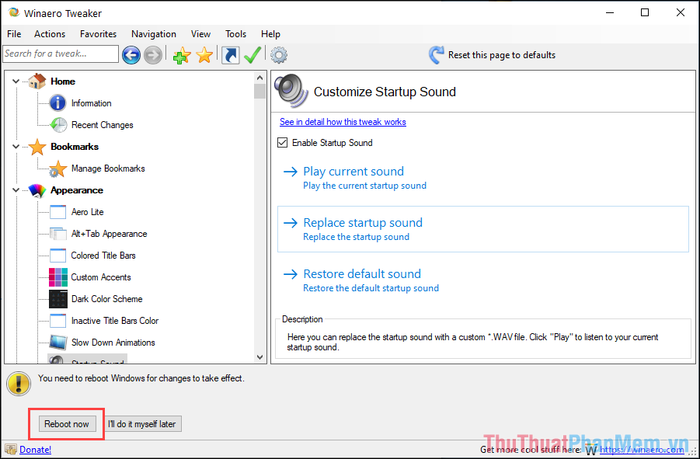Click Replace startup sound command link
This screenshot has height=459, width=700.
(483, 229)
